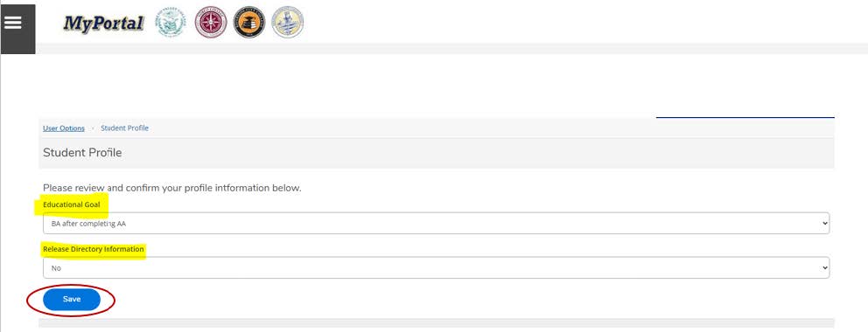Save the student profile

pos(72,300)
